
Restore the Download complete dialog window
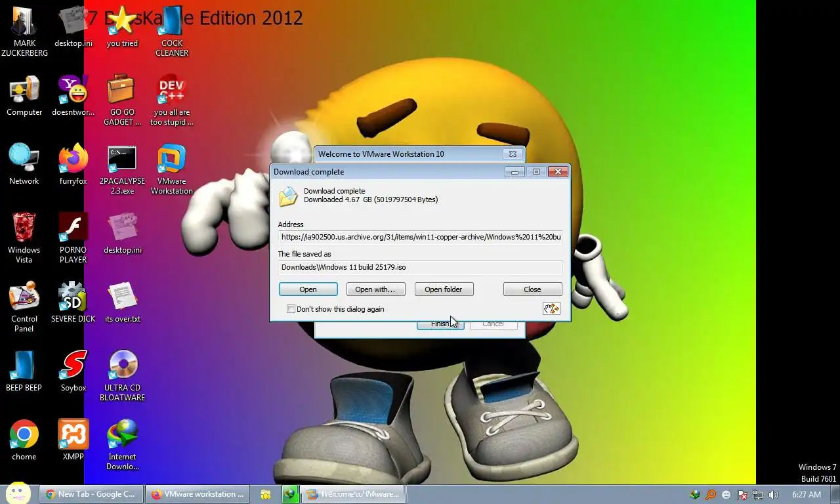[x=536, y=172]
